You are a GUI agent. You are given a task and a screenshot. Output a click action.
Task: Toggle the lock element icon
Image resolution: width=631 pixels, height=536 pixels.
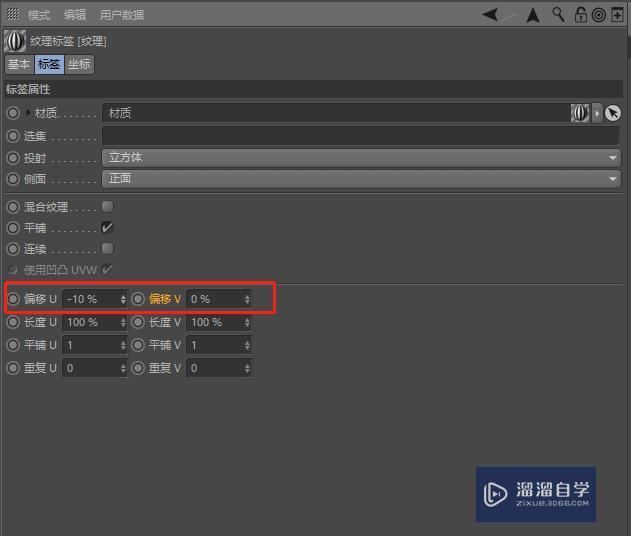(580, 14)
